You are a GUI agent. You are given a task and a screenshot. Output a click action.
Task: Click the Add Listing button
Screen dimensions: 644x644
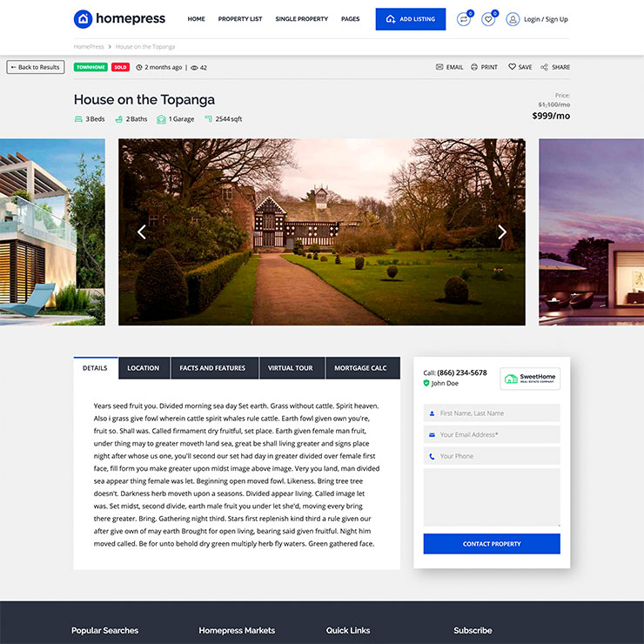tap(410, 19)
